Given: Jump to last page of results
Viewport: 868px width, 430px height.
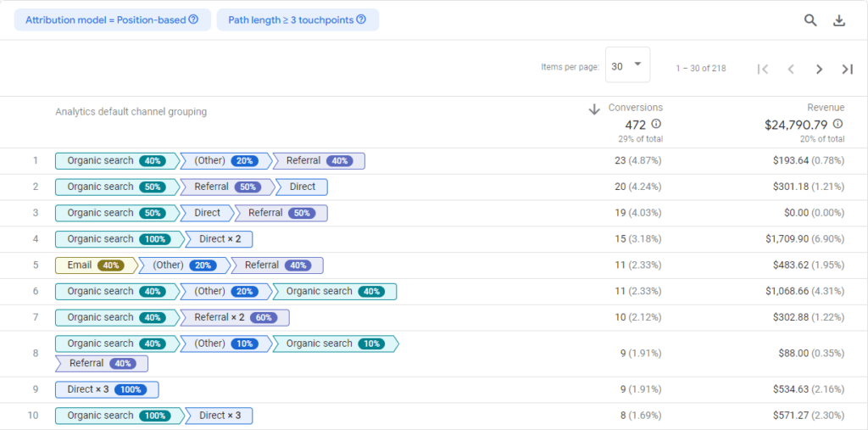Looking at the screenshot, I should (847, 69).
